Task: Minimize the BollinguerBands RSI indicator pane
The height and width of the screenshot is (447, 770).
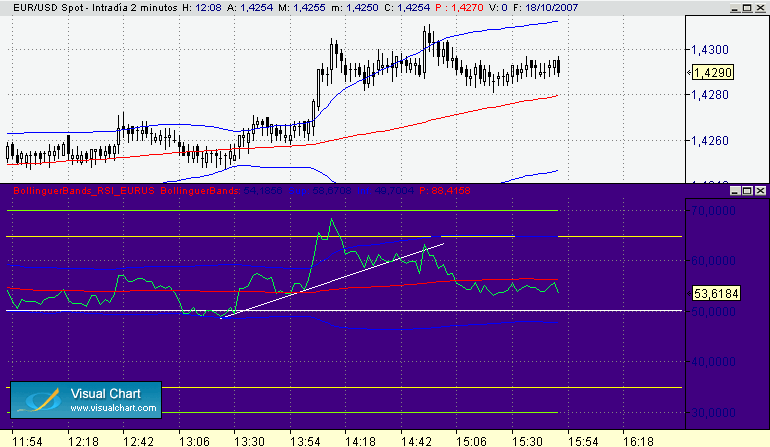Action: 735,191
